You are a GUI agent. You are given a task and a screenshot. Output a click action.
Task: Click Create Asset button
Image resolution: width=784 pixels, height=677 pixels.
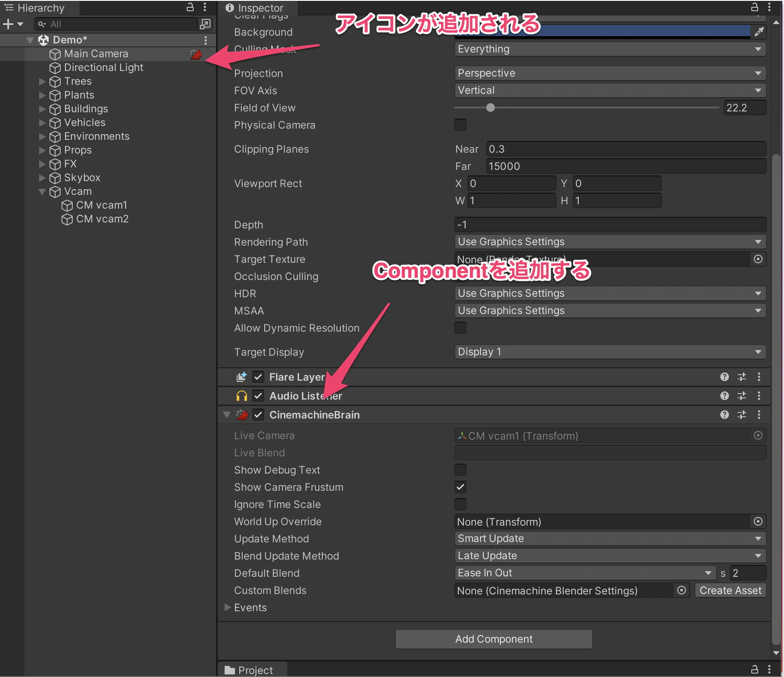pyautogui.click(x=731, y=590)
